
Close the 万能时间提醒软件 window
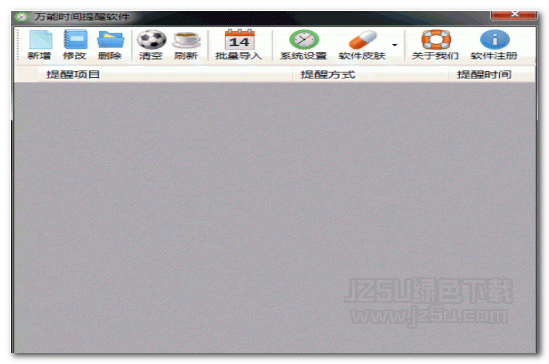pos(514,14)
